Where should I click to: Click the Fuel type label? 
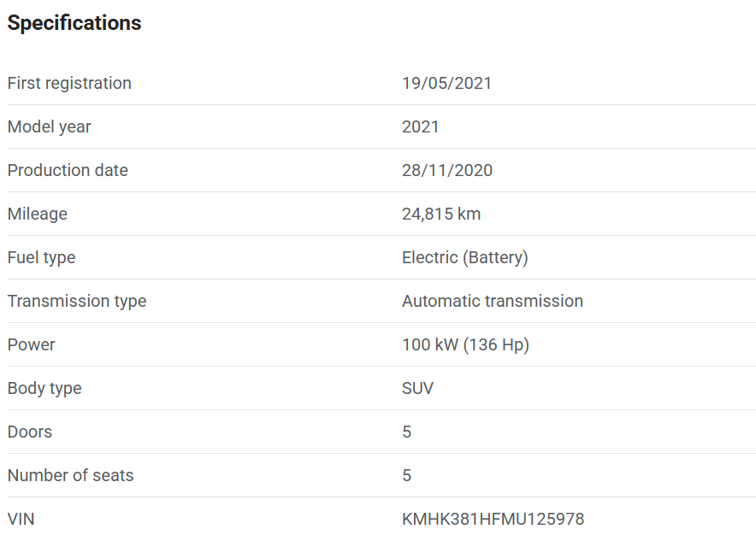point(41,257)
